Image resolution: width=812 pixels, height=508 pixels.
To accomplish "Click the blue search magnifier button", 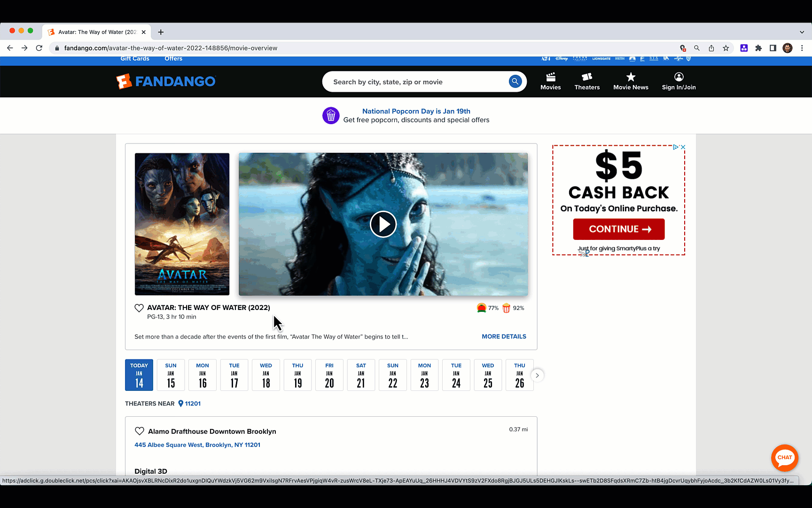I will click(x=515, y=81).
